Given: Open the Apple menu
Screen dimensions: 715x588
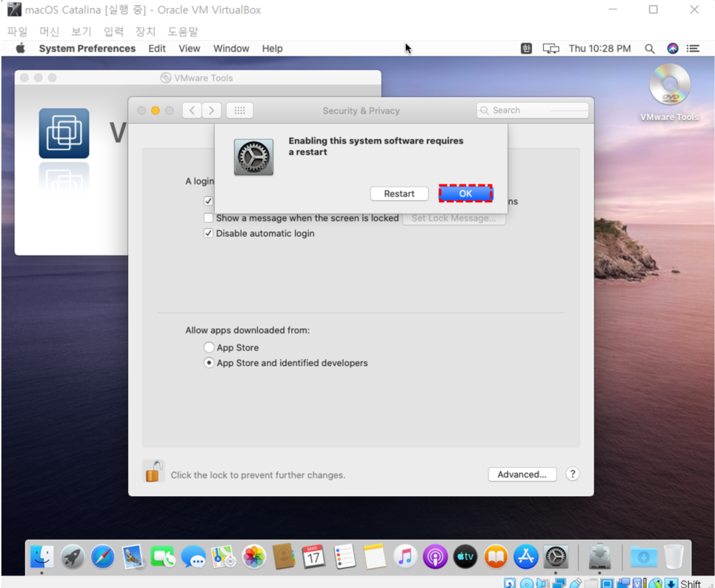Looking at the screenshot, I should click(x=21, y=48).
